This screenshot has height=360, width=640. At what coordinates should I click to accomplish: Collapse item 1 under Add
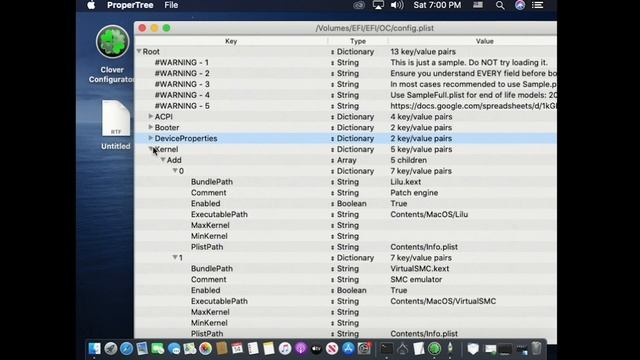[x=175, y=258]
